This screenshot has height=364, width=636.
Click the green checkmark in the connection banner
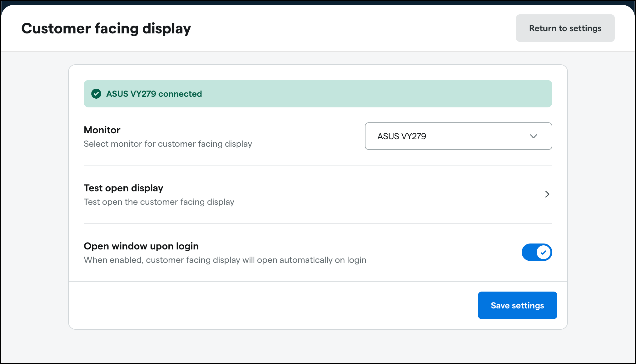click(x=96, y=94)
